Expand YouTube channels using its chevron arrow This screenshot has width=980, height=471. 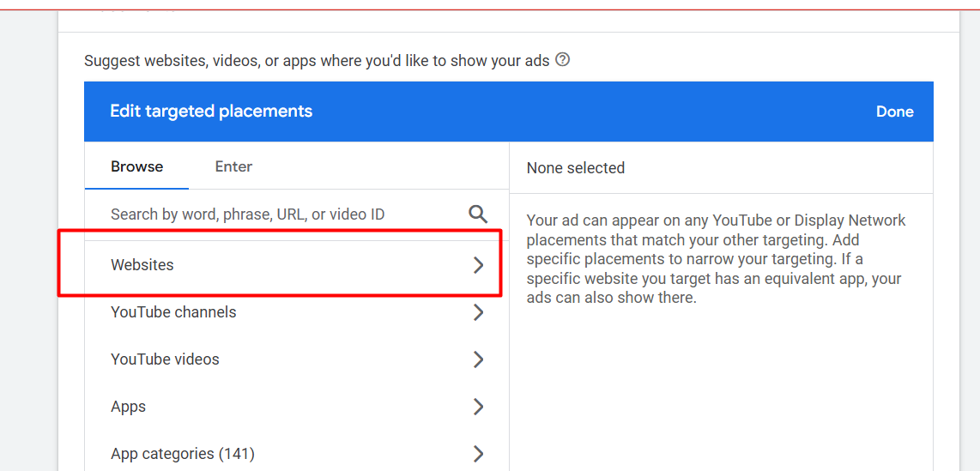click(479, 312)
